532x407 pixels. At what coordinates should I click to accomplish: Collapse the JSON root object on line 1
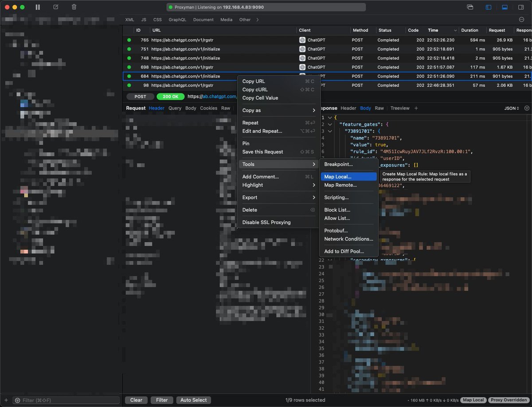(x=329, y=117)
